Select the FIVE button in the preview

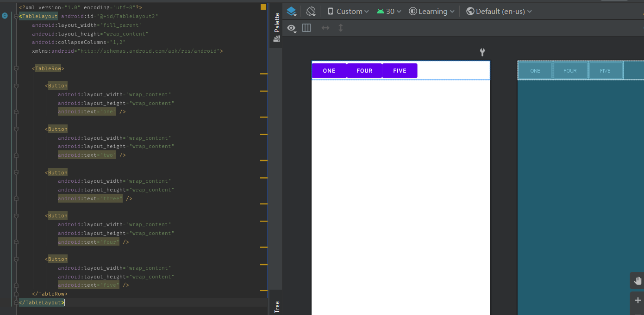(x=399, y=70)
